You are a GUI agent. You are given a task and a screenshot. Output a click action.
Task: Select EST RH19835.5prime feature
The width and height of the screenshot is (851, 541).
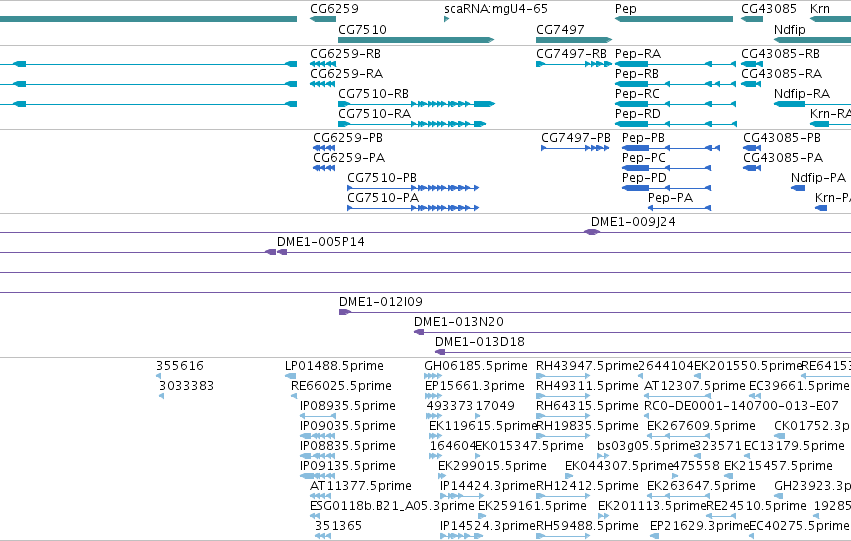[x=563, y=436]
